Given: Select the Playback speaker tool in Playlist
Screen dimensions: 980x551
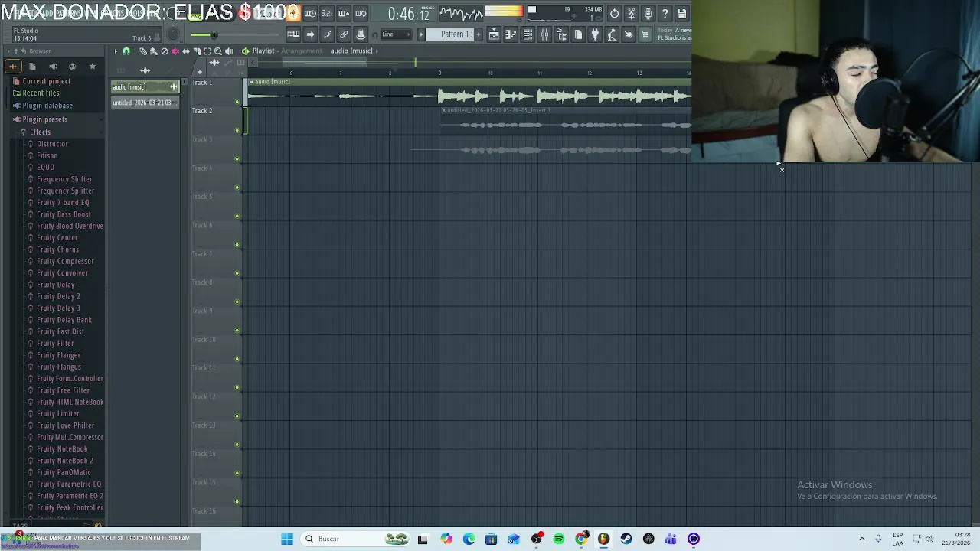Looking at the screenshot, I should pos(228,51).
